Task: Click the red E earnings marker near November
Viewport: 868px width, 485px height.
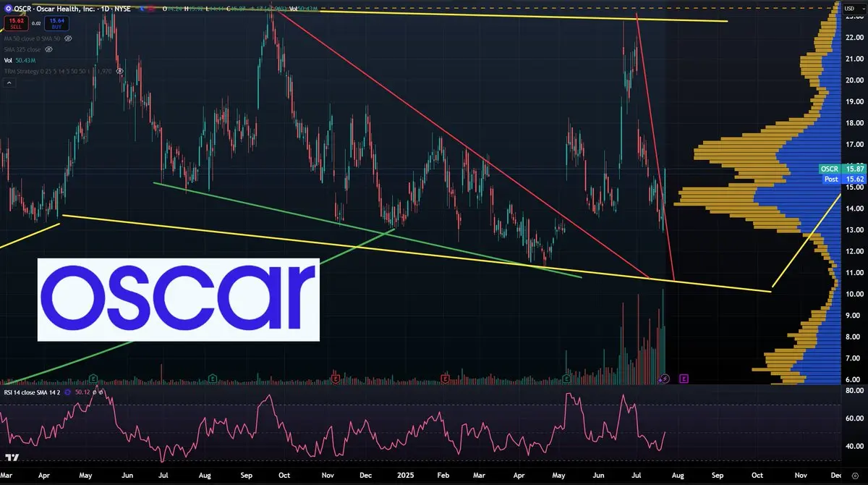Action: pyautogui.click(x=335, y=378)
